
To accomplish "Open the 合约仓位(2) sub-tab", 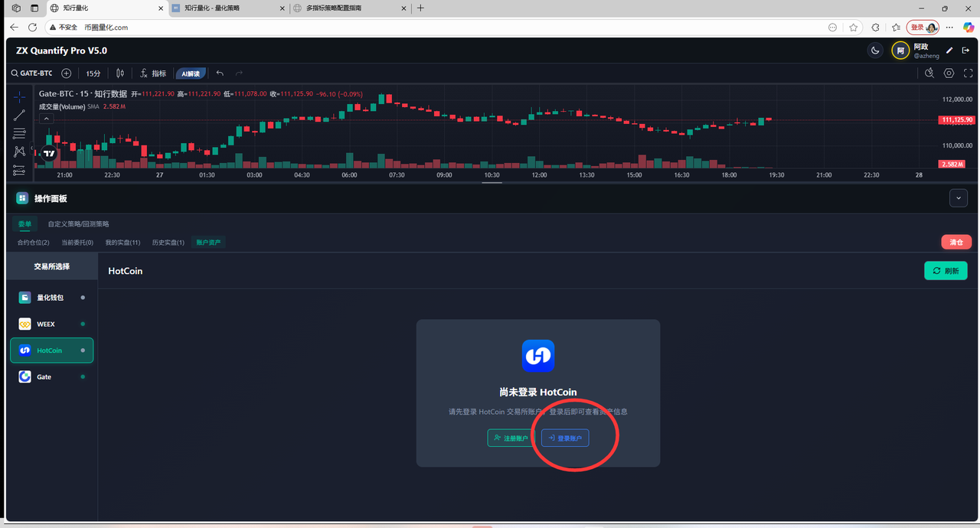I will point(33,243).
